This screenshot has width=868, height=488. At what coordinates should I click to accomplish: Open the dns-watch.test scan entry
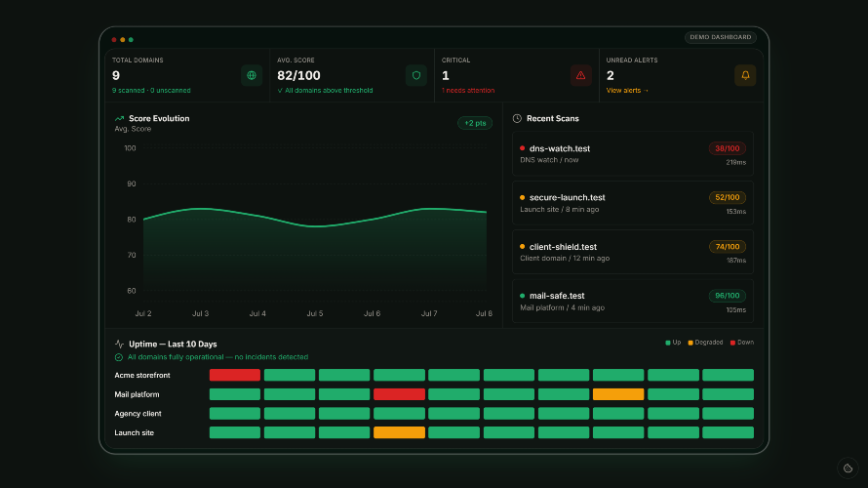click(633, 154)
